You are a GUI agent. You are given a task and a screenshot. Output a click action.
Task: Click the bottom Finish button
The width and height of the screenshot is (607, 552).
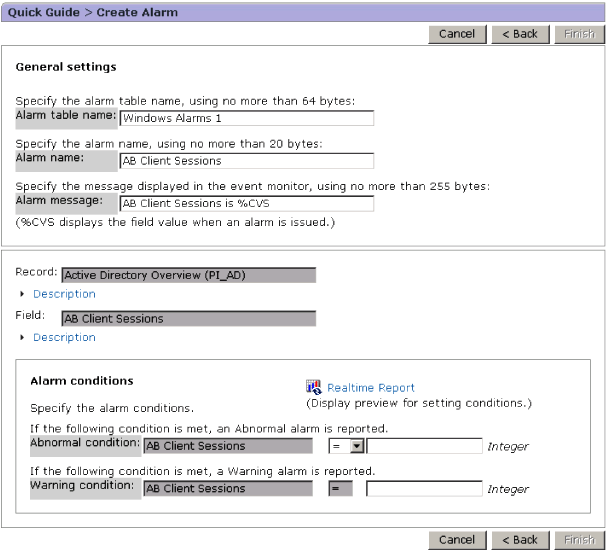[x=579, y=540]
